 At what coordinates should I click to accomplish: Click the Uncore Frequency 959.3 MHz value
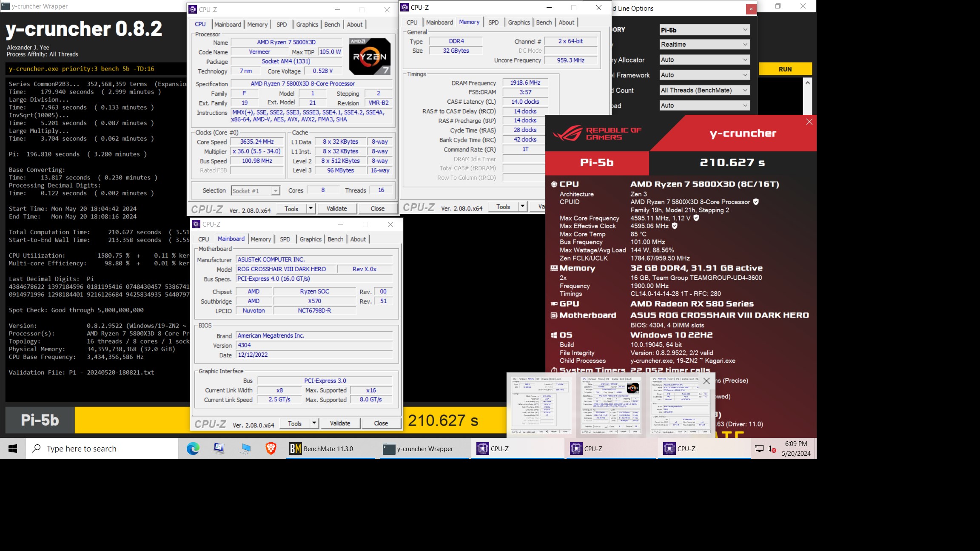click(571, 60)
